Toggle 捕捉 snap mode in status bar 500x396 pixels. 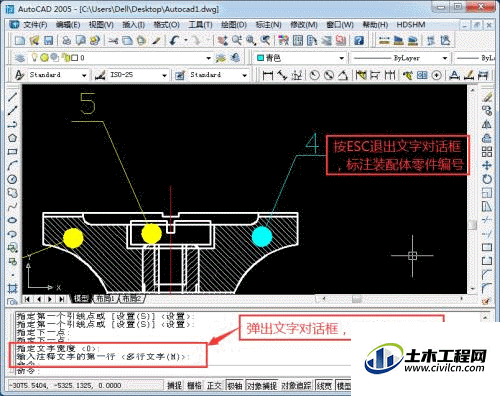pyautogui.click(x=175, y=386)
